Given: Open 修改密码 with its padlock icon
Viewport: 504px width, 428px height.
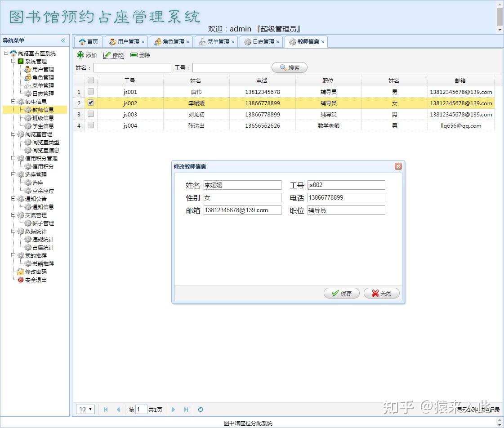Looking at the screenshot, I should point(20,272).
